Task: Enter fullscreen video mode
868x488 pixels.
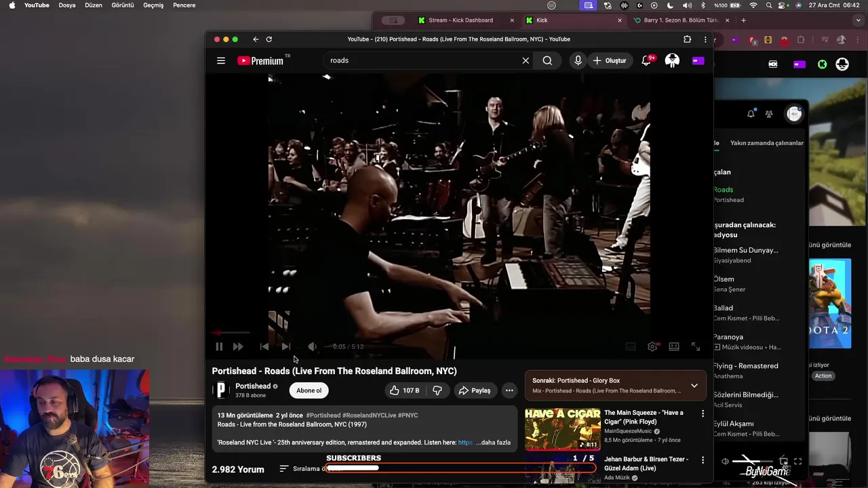Action: click(696, 346)
